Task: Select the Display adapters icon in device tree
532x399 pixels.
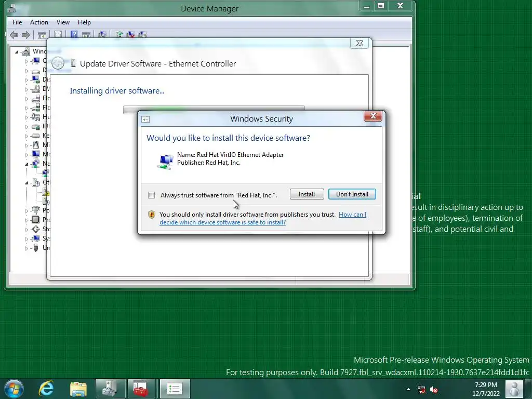Action: 36,79
